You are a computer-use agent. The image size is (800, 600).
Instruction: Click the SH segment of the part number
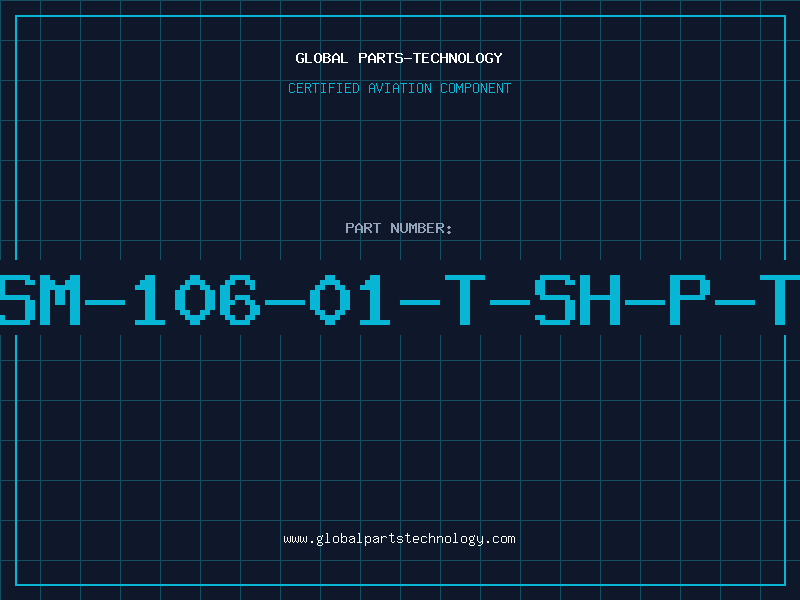578,299
